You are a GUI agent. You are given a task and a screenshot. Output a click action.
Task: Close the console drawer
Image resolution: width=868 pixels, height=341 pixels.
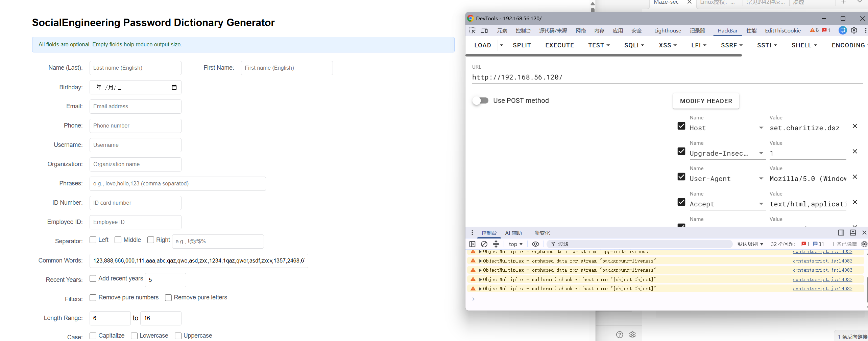click(x=864, y=233)
